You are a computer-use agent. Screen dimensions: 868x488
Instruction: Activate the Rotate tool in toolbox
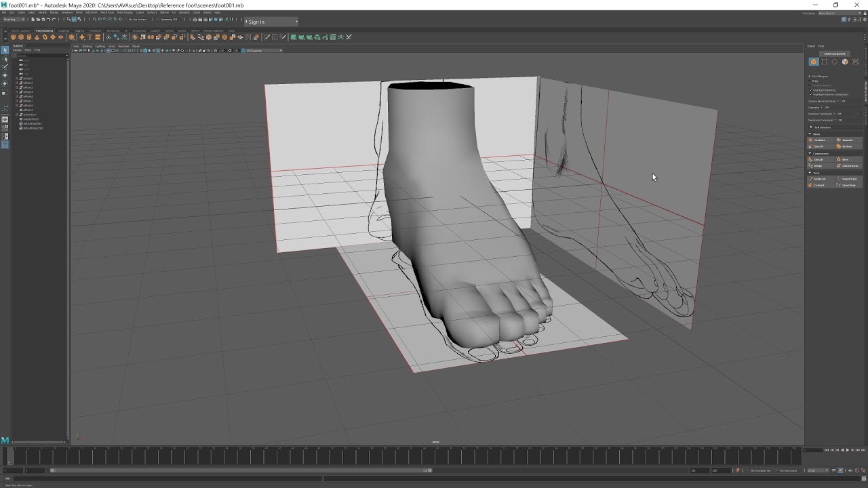point(5,83)
